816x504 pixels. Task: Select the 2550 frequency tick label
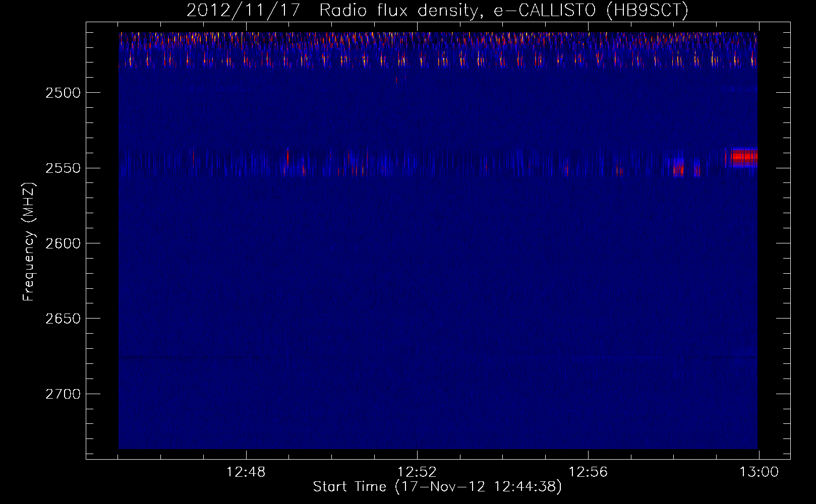(63, 168)
